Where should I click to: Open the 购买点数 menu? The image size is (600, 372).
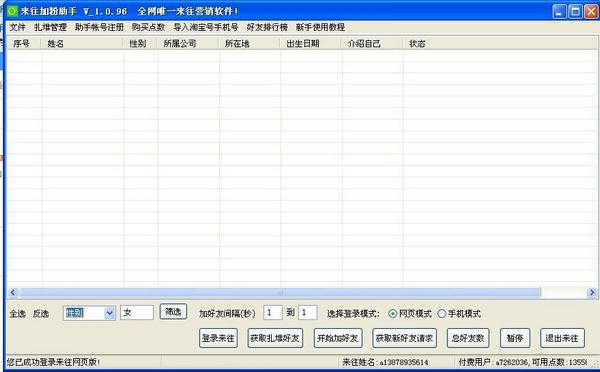tap(148, 27)
